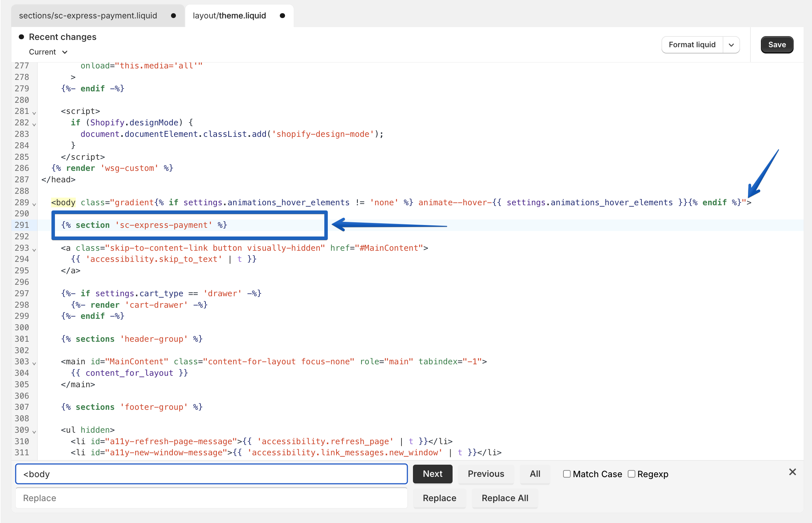Image resolution: width=812 pixels, height=523 pixels.
Task: Click the a11y-new-window-message list item
Action: coord(286,453)
